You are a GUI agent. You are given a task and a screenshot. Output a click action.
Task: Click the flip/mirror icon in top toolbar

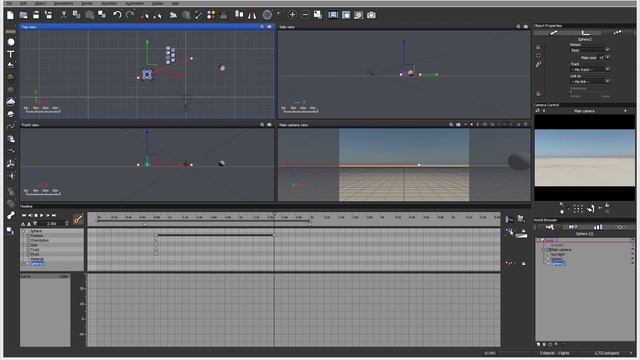252,15
